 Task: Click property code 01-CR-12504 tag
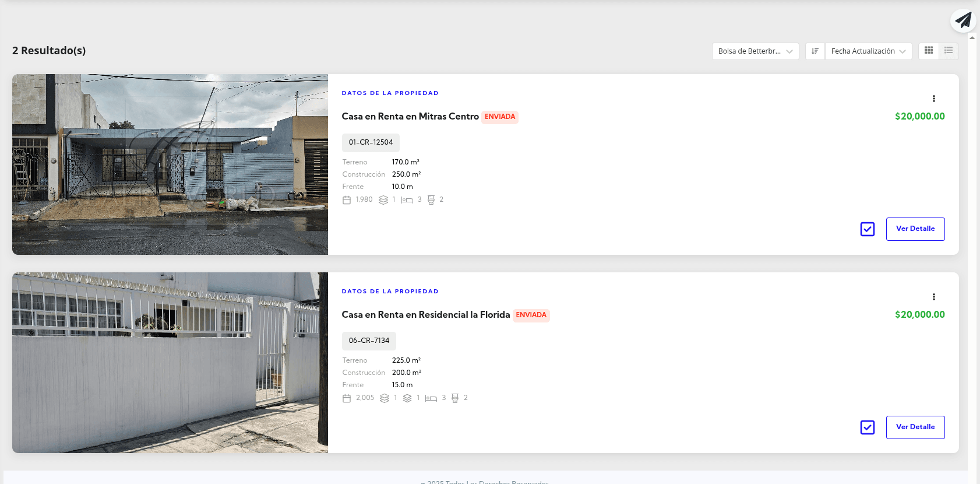(371, 142)
